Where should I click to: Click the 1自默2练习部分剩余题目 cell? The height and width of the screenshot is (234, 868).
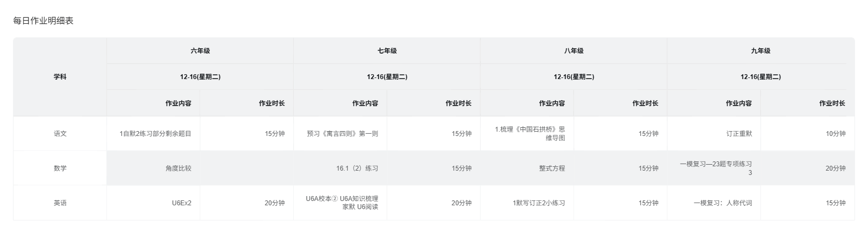pyautogui.click(x=155, y=134)
